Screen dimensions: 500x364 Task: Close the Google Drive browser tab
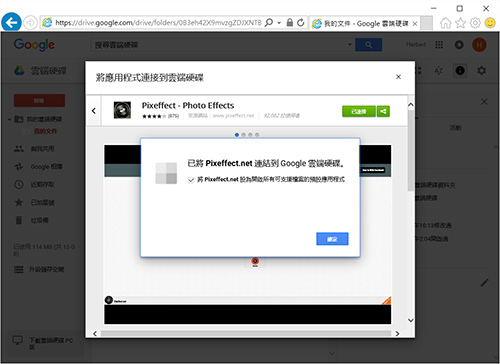tap(415, 24)
